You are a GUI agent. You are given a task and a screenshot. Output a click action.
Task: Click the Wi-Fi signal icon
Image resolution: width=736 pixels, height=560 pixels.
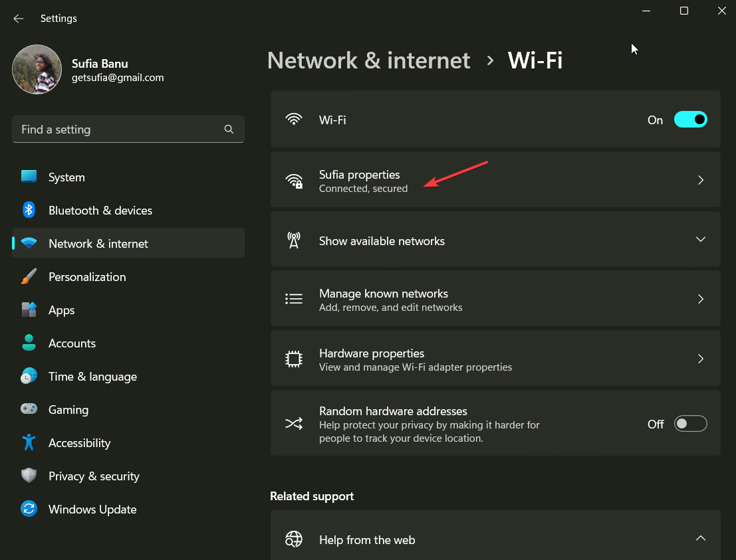point(294,120)
